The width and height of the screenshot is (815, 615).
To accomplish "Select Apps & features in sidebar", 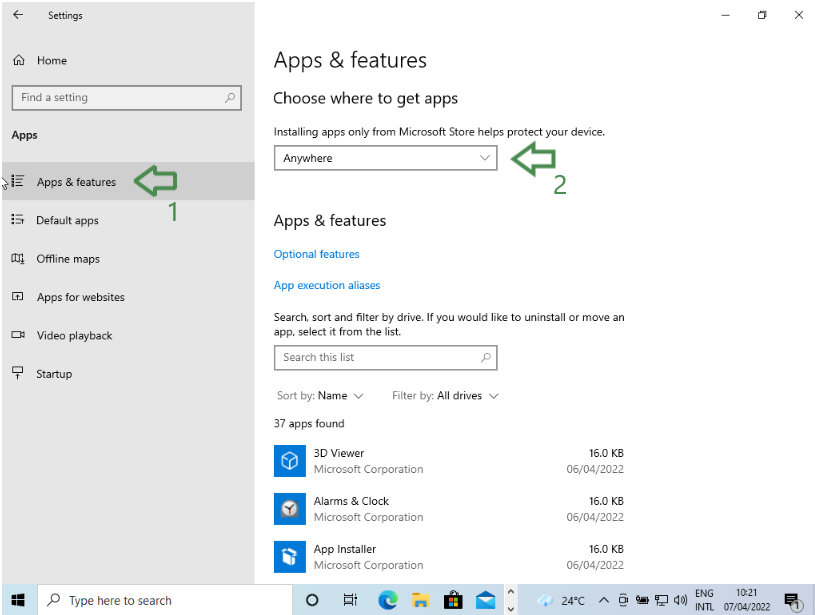I will [128, 181].
